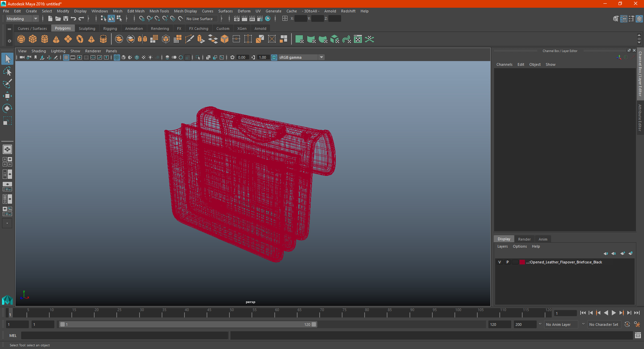Screen dimensions: 644x349
Task: Activate the Paint selection tool
Action: tap(7, 84)
